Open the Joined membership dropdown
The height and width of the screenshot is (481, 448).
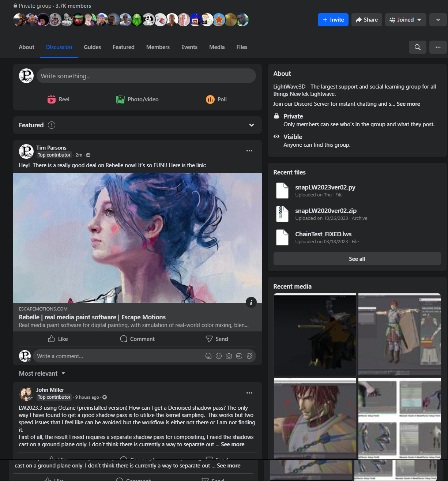(406, 20)
